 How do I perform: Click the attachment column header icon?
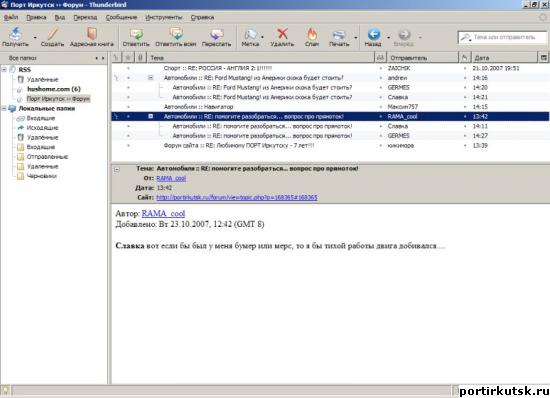pyautogui.click(x=140, y=58)
